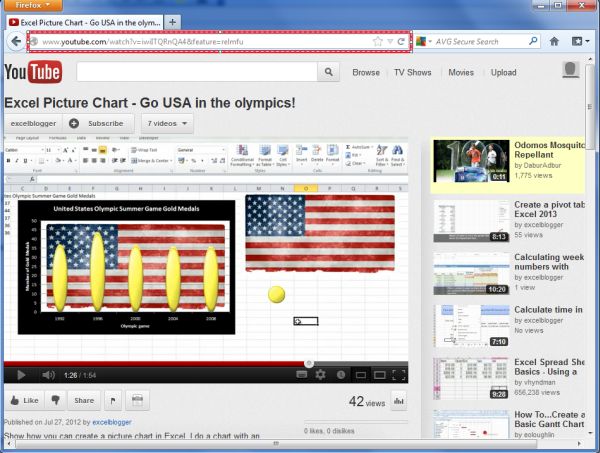Click the Excel Spread Sheet Basics title
This screenshot has width=600, height=453.
point(549,367)
